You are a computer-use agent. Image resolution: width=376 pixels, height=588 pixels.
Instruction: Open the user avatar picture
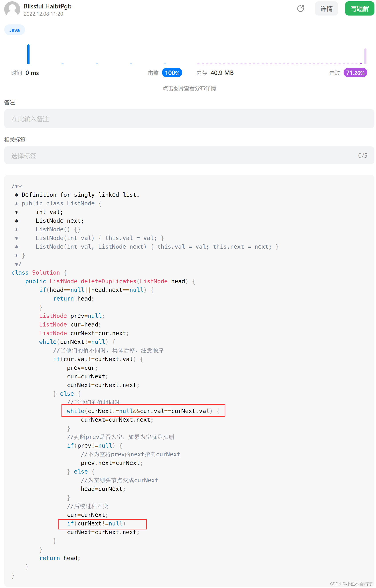12,9
